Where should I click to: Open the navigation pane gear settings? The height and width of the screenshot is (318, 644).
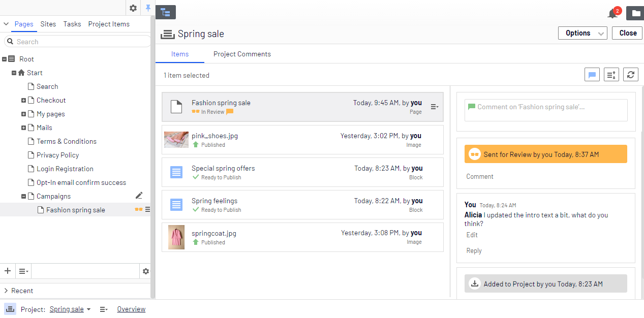[x=133, y=8]
